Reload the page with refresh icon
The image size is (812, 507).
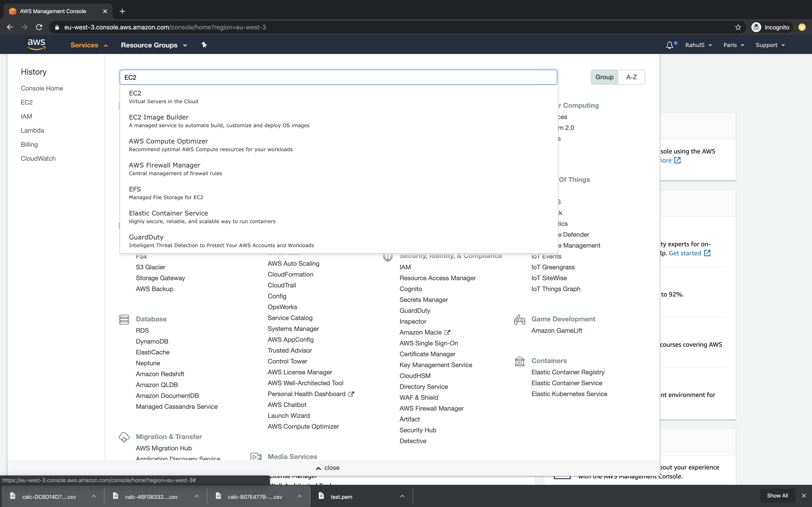click(39, 27)
